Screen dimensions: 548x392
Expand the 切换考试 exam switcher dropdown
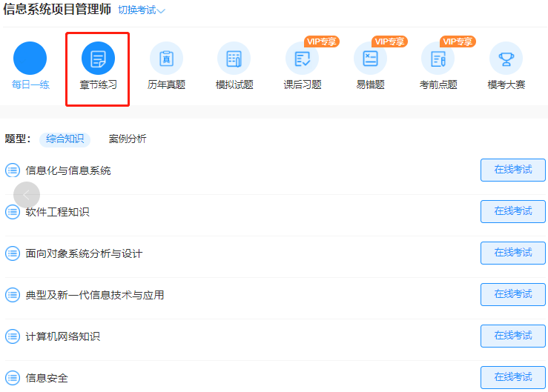pos(142,10)
